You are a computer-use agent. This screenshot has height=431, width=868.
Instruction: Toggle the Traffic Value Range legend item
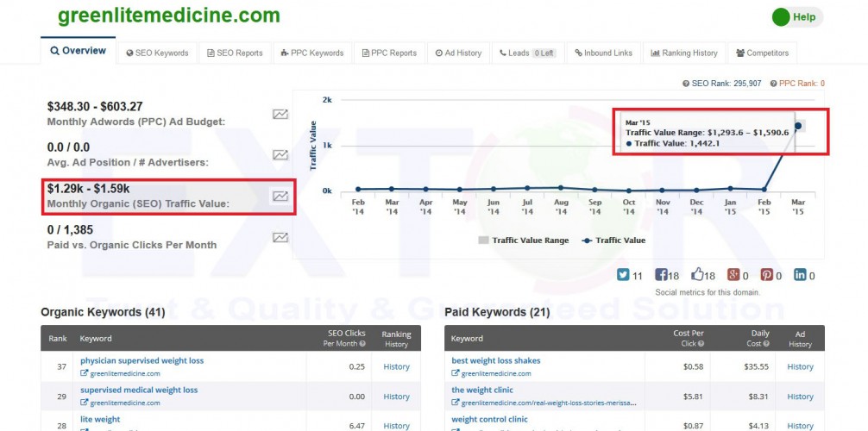pyautogui.click(x=523, y=240)
